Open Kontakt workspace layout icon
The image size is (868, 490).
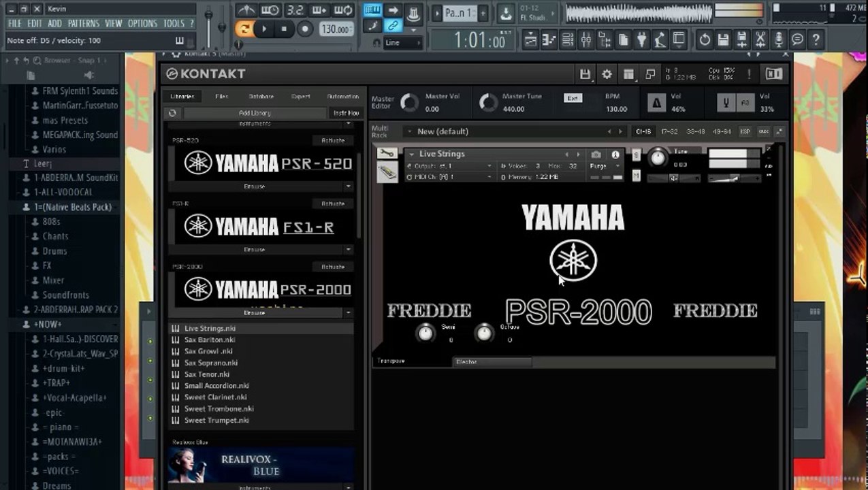coord(628,73)
